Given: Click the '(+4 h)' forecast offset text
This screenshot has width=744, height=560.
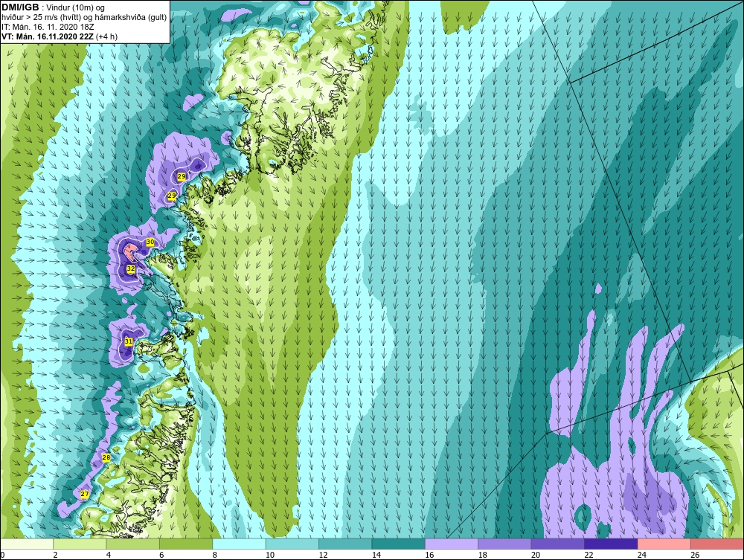Looking at the screenshot, I should tap(106, 36).
